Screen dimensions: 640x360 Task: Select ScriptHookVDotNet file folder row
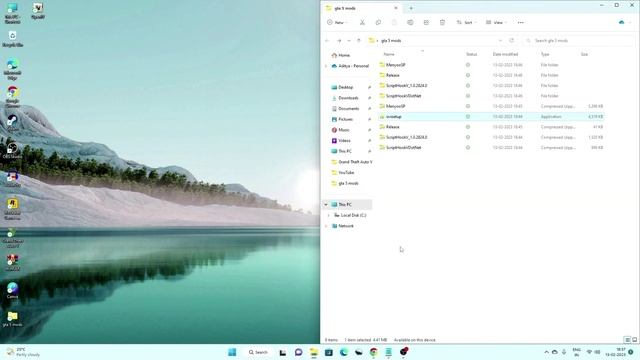[x=491, y=96]
